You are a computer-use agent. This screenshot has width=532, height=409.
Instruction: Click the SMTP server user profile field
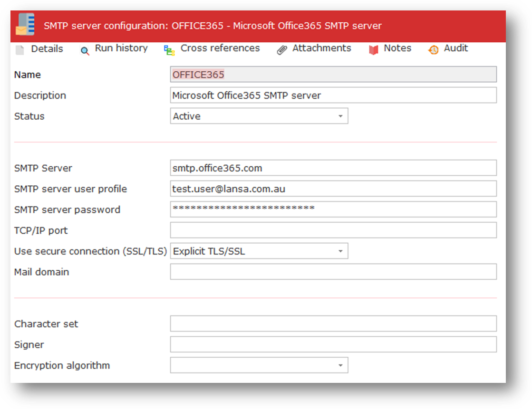(333, 189)
